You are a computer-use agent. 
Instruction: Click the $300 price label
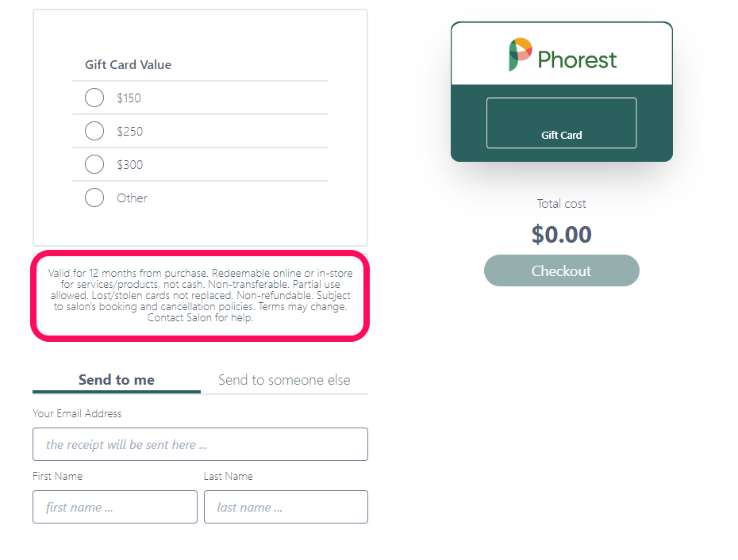[x=130, y=165]
